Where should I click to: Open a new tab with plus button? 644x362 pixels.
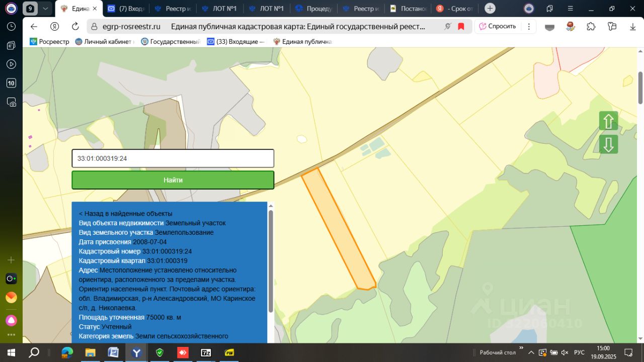point(490,9)
